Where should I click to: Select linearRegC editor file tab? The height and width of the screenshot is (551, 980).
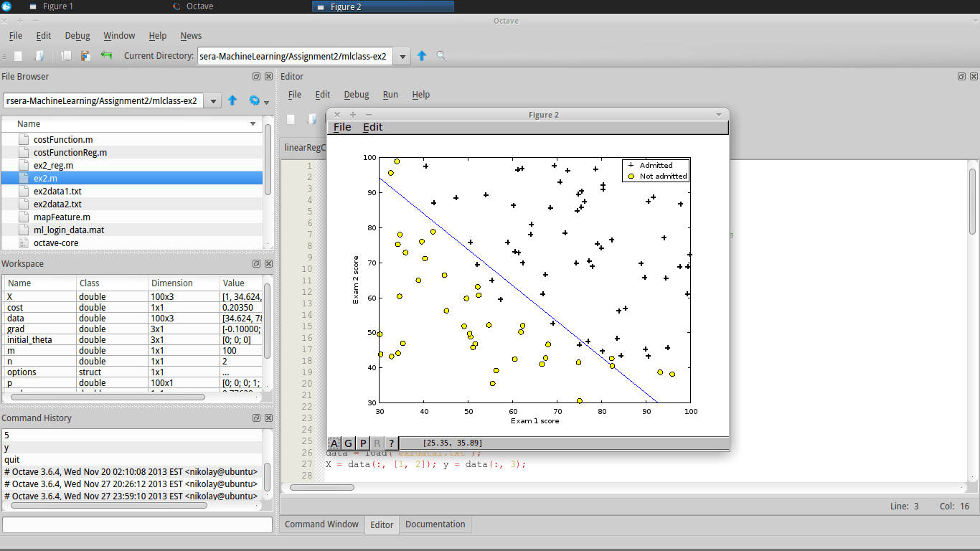304,147
